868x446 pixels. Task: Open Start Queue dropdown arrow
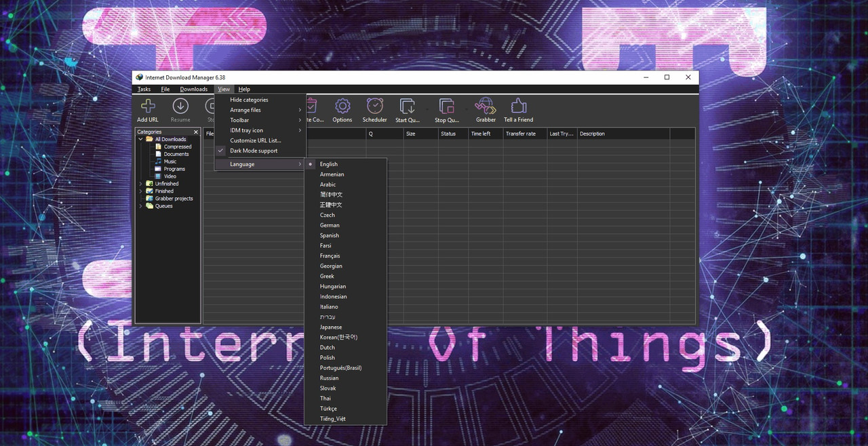click(427, 108)
